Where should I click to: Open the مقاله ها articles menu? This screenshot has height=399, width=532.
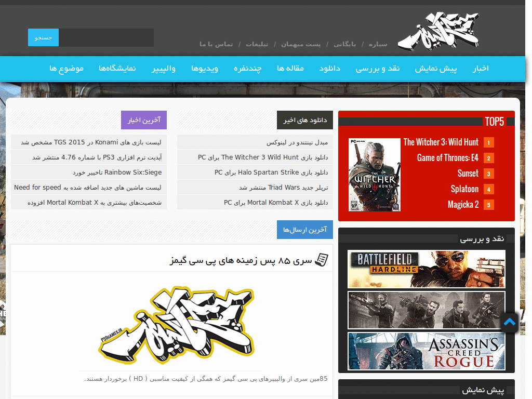pos(290,69)
